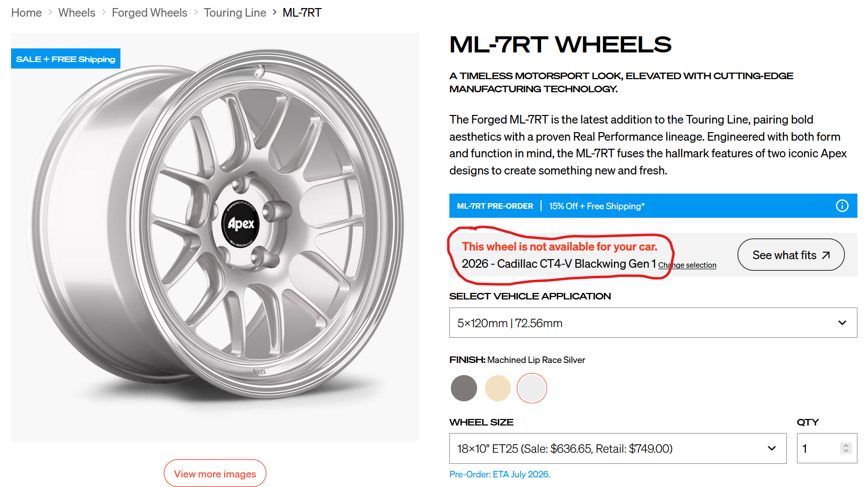Go to Wheels in the breadcrumb
This screenshot has height=487, width=868.
point(77,13)
